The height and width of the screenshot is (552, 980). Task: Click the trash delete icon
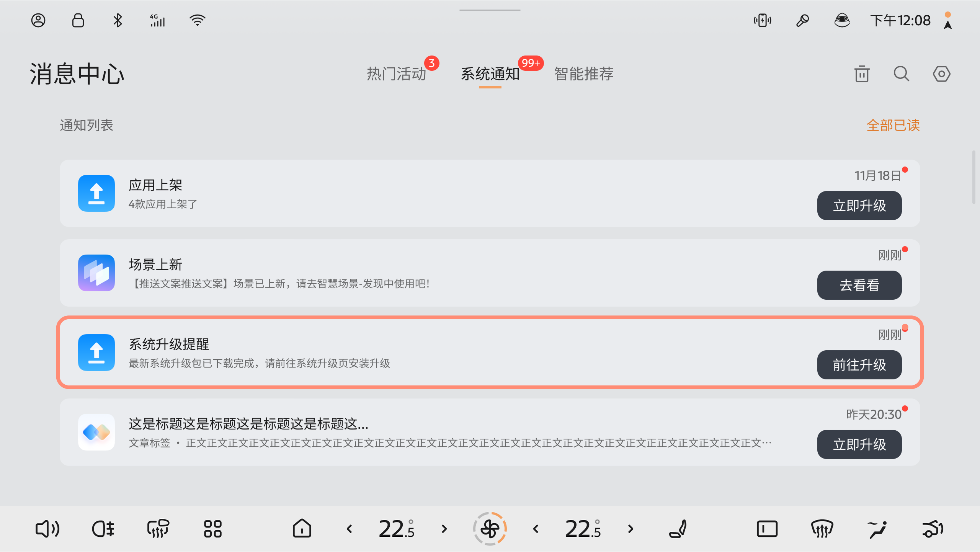862,74
